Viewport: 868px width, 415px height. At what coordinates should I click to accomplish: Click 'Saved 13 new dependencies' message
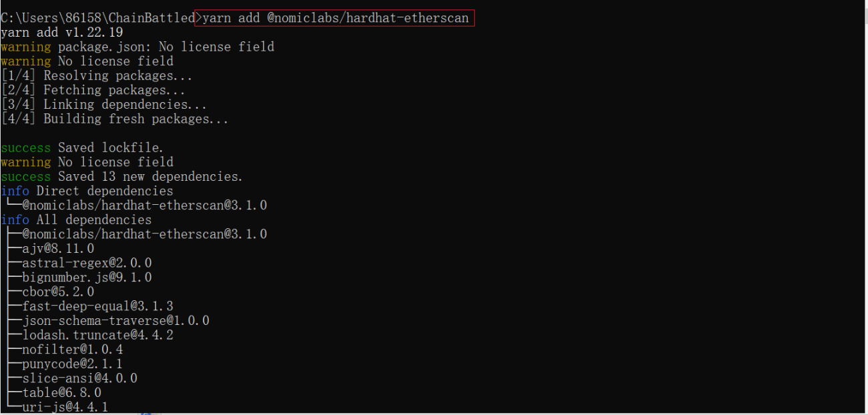coord(150,177)
